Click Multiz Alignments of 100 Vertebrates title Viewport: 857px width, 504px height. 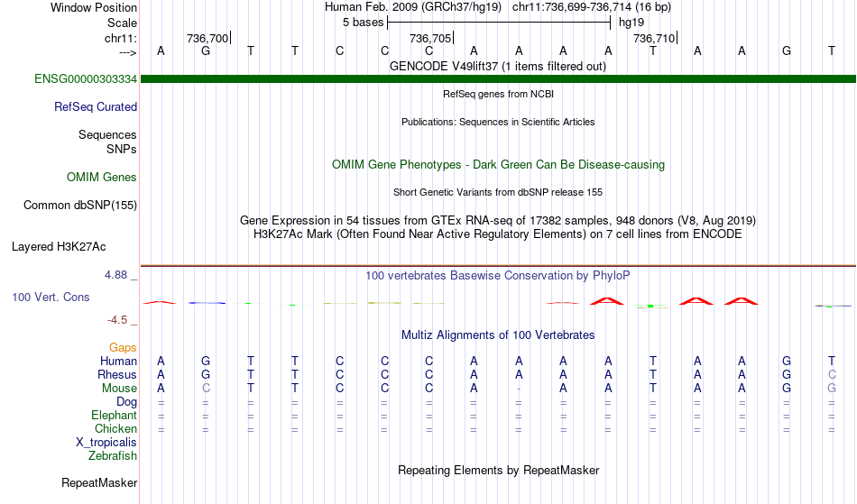(498, 335)
